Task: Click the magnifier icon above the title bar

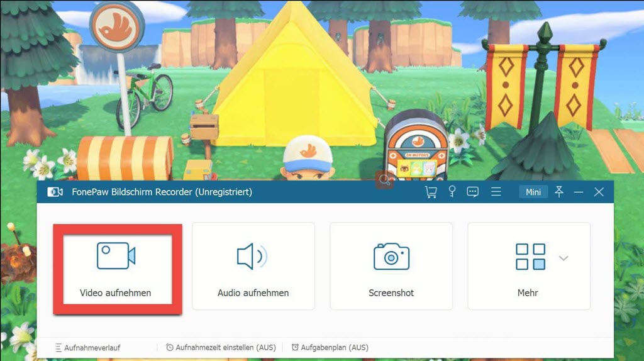Action: click(385, 180)
